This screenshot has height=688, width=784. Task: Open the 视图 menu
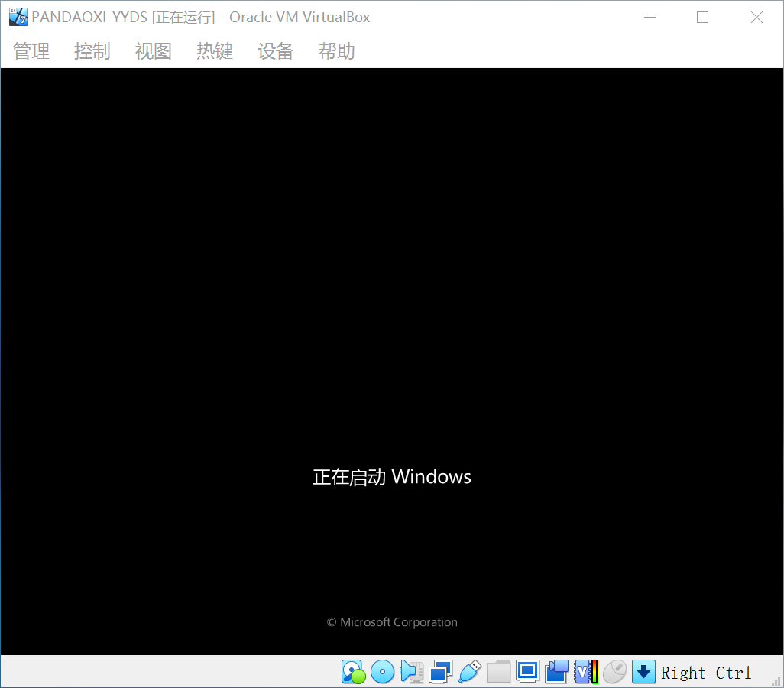click(x=153, y=51)
